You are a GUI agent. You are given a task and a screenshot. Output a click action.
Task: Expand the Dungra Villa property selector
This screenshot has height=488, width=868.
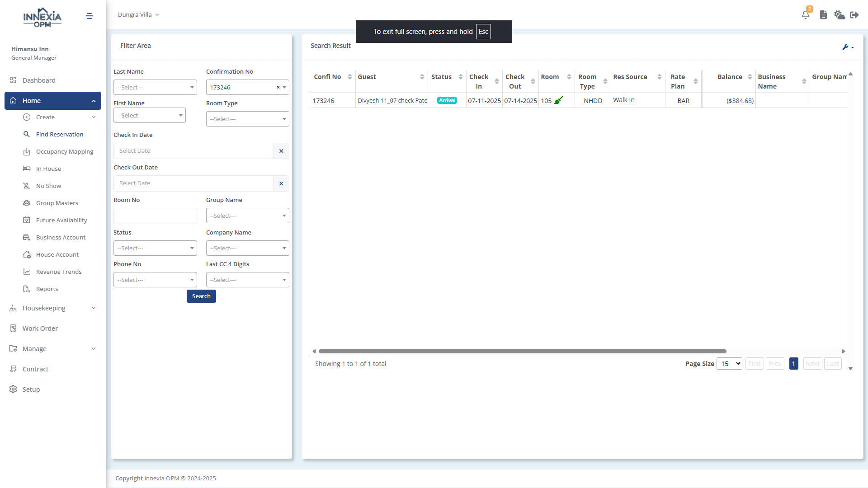coord(138,15)
